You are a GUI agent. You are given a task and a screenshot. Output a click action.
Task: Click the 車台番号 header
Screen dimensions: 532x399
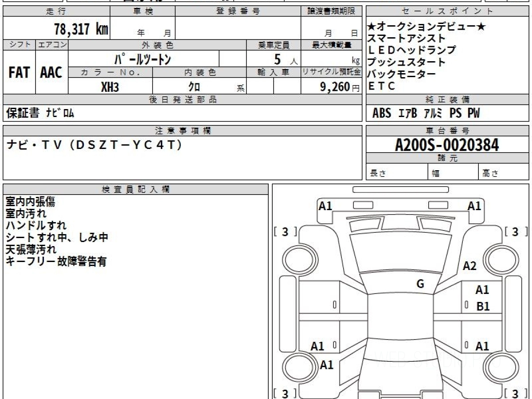point(447,130)
